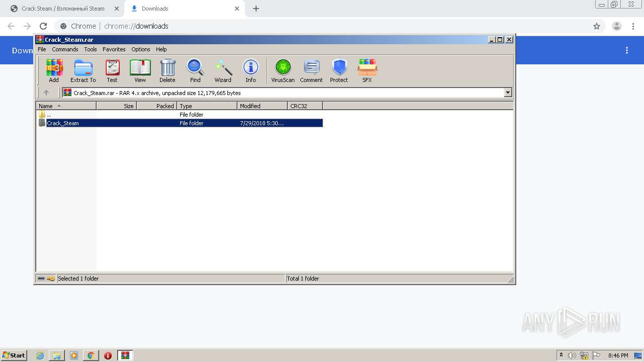Click the Crack_Steam.rar archive path field
The height and width of the screenshot is (362, 644).
pos(283,93)
